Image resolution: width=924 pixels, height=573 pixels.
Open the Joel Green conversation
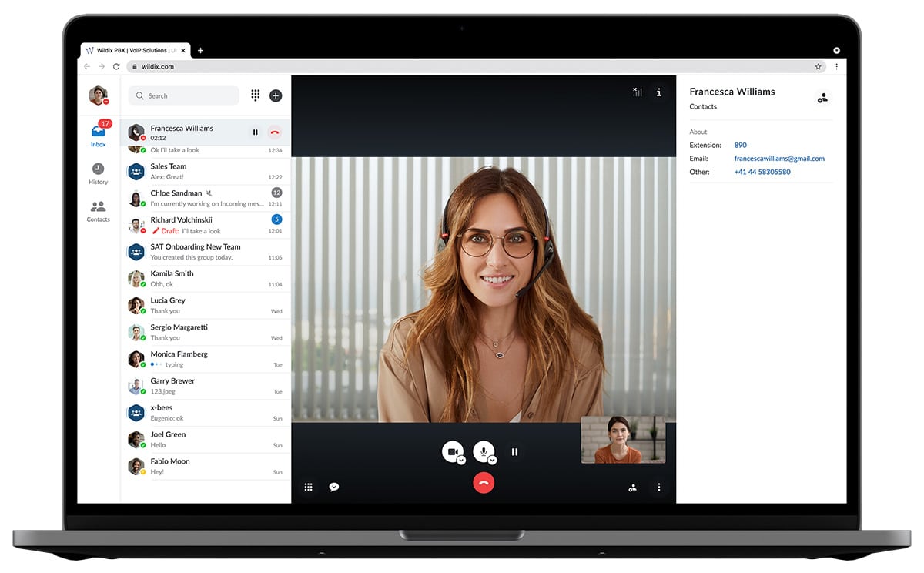(206, 439)
